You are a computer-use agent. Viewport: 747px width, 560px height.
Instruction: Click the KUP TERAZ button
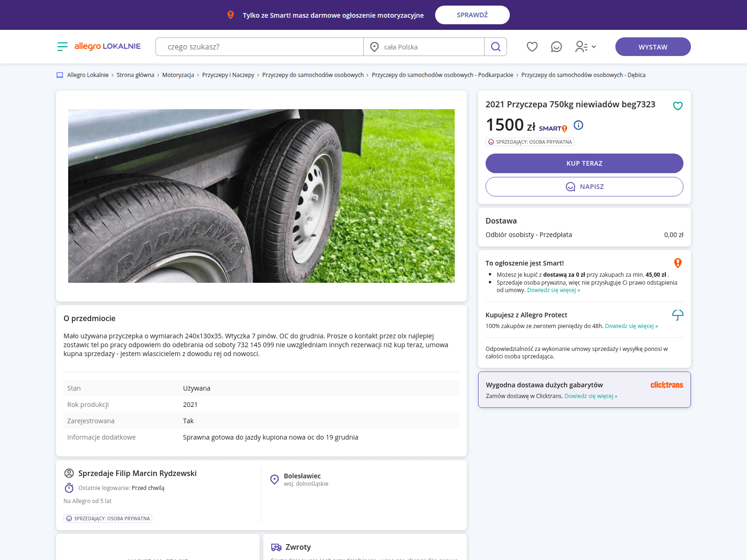click(x=585, y=163)
